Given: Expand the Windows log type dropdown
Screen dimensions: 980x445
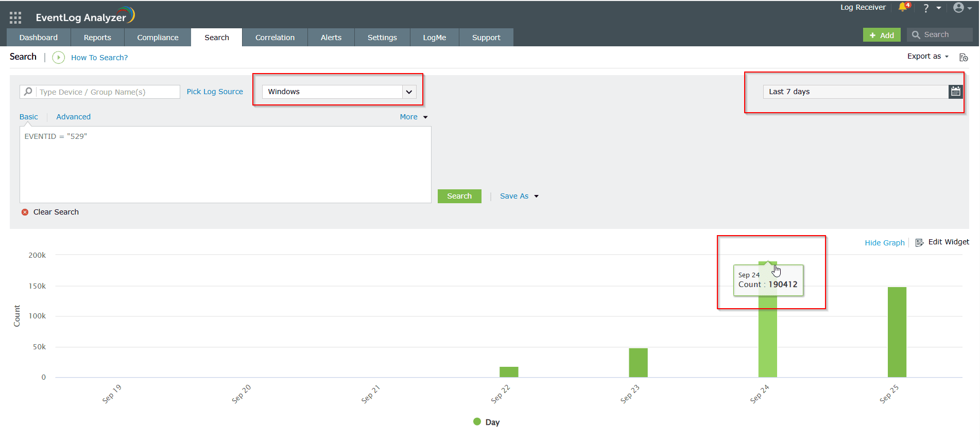Looking at the screenshot, I should coord(409,92).
